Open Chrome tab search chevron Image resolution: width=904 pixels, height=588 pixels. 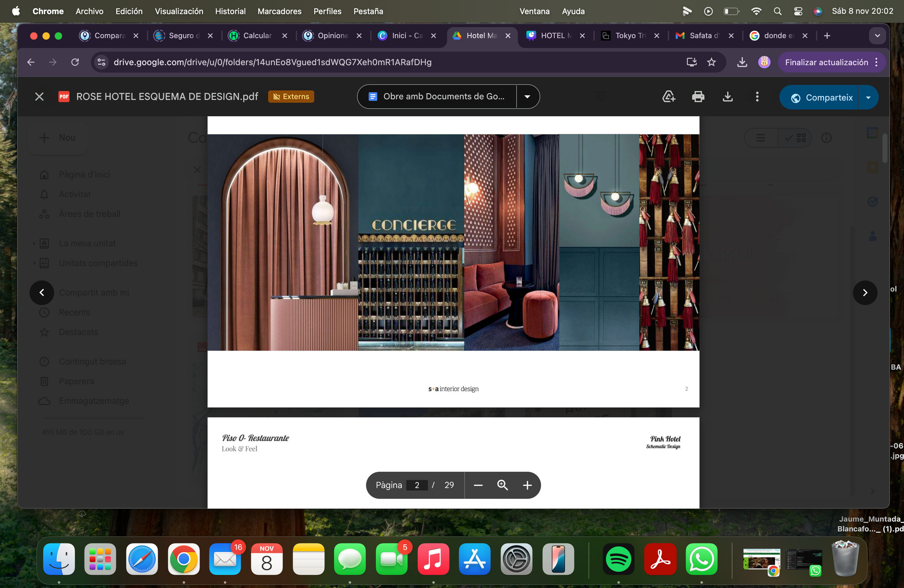877,35
